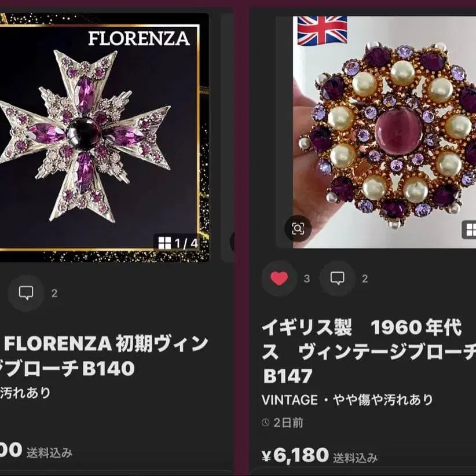Tap the Union Jack flag on the photo

click(x=322, y=31)
